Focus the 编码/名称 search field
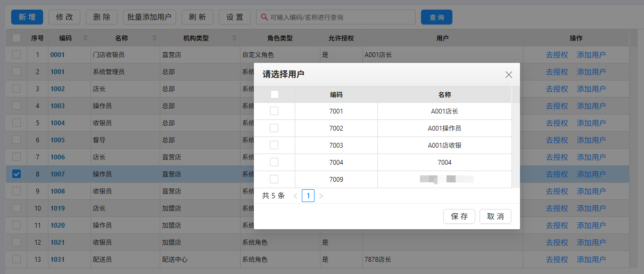Viewport: 644px width, 274px height. (x=336, y=17)
